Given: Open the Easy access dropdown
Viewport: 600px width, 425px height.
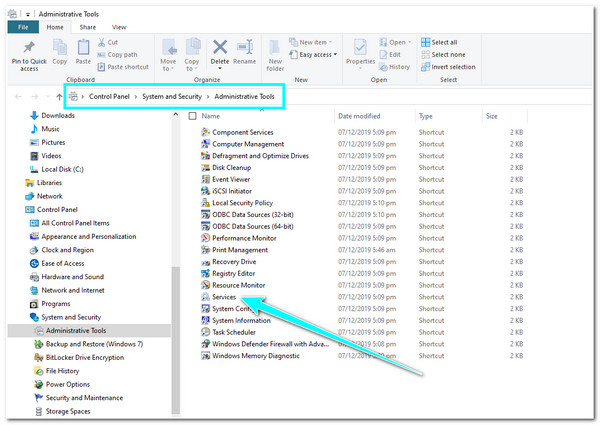Looking at the screenshot, I should pyautogui.click(x=335, y=55).
